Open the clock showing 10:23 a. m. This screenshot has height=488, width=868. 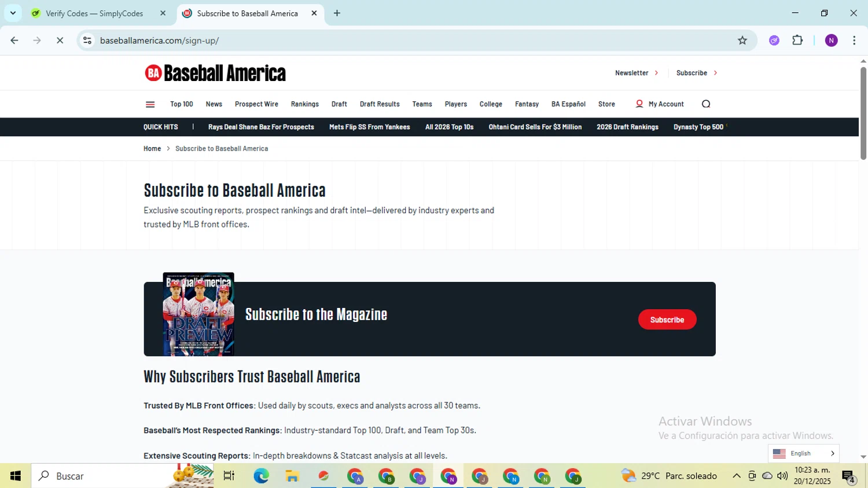812,476
